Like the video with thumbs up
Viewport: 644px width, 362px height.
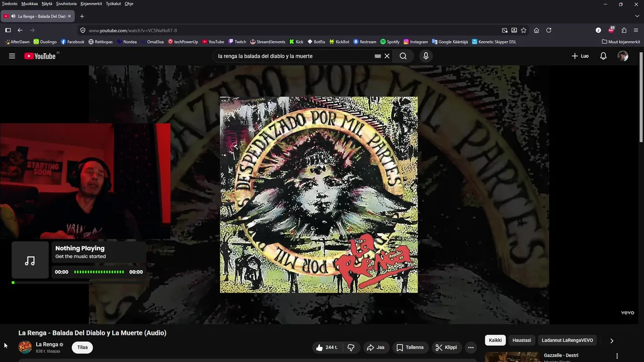click(x=327, y=347)
